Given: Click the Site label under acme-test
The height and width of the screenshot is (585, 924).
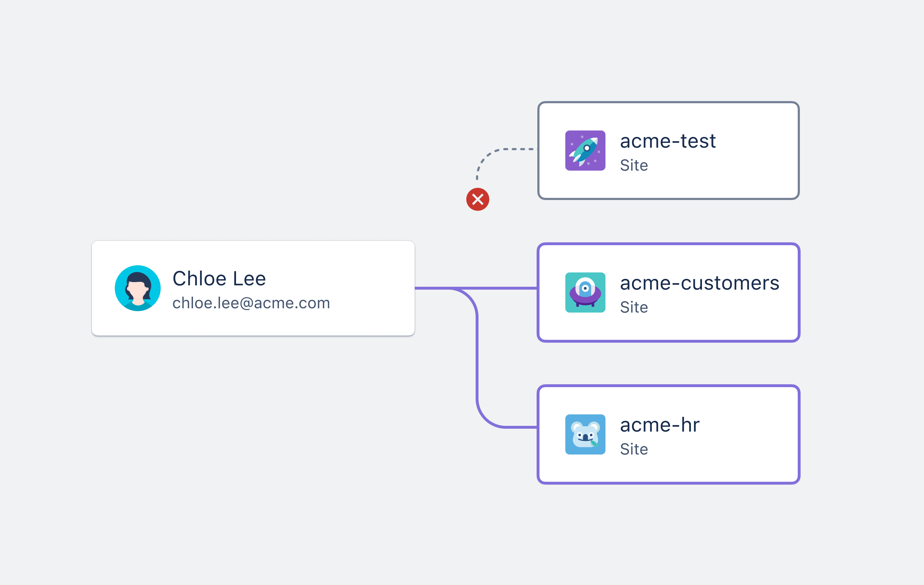Looking at the screenshot, I should [x=634, y=165].
